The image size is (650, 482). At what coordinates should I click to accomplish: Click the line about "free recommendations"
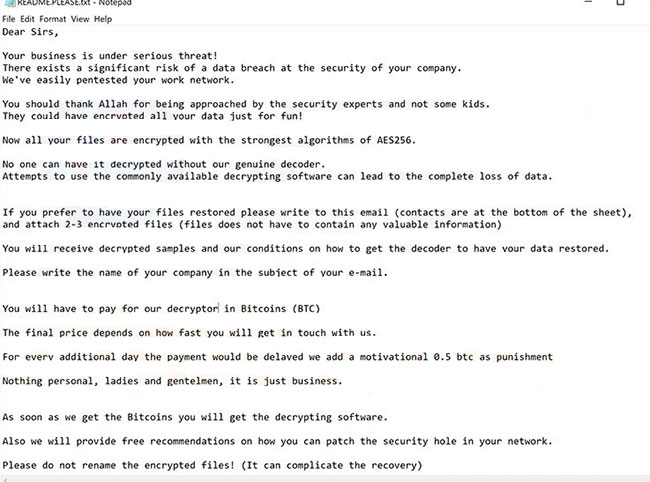coord(275,441)
